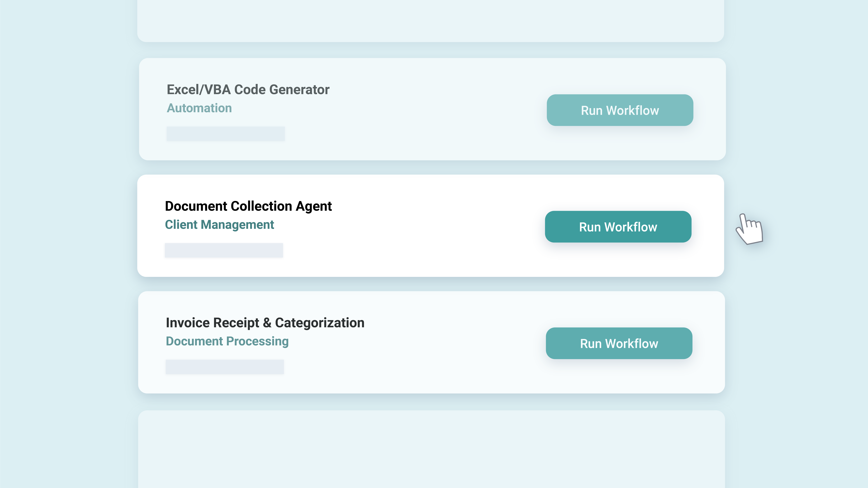Click the Document Processing category label
This screenshot has width=868, height=488.
point(227,341)
